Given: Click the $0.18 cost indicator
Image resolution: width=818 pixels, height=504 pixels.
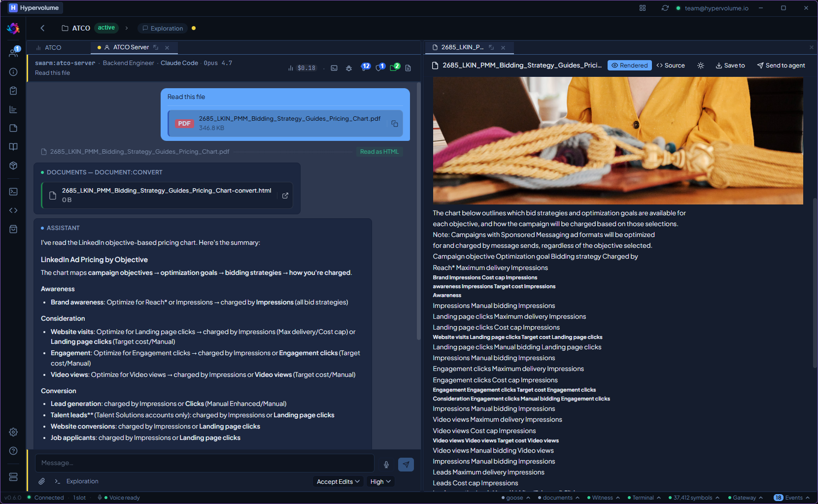Looking at the screenshot, I should pos(302,68).
